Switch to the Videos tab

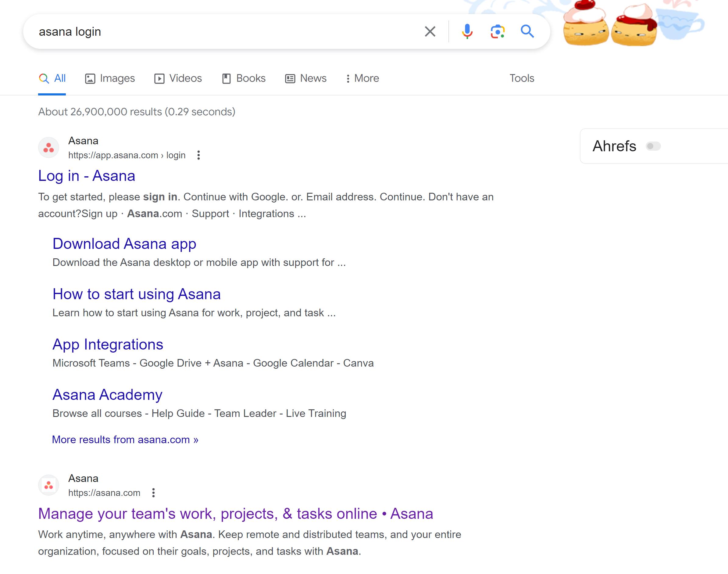[x=178, y=78]
